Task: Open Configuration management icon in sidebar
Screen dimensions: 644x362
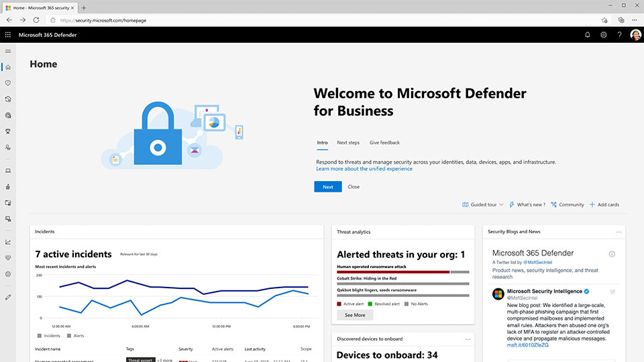Action: 8,219
